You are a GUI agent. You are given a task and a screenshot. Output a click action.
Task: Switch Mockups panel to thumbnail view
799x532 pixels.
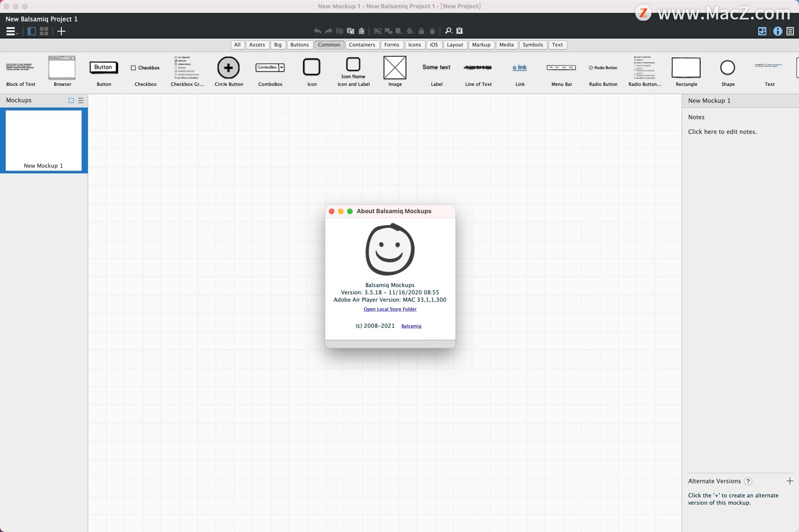pyautogui.click(x=71, y=100)
